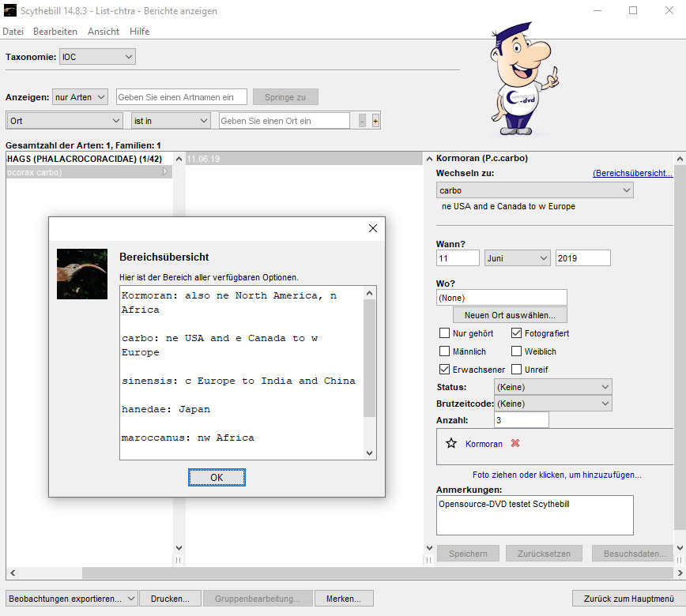Open the Status dropdown
686x616 pixels.
(x=552, y=387)
